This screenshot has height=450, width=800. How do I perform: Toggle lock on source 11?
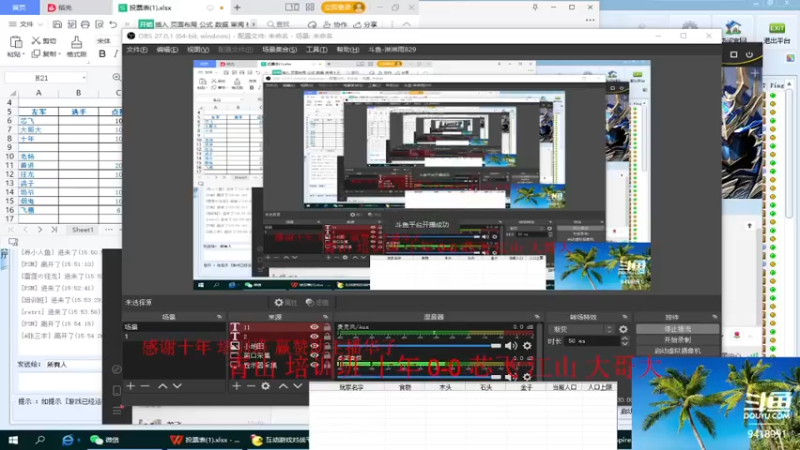point(327,327)
